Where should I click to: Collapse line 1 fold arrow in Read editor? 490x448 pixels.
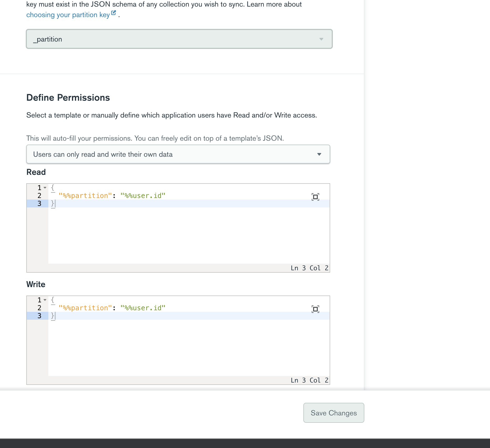click(45, 188)
